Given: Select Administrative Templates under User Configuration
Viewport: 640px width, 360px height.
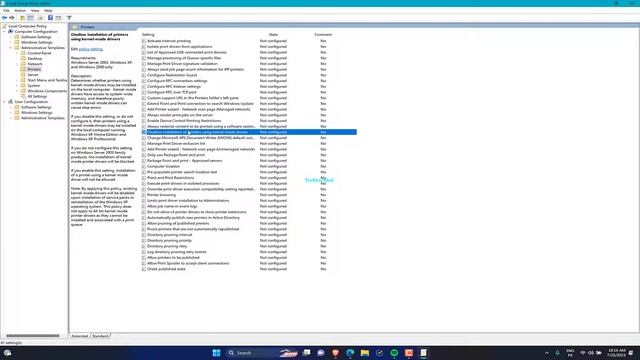Looking at the screenshot, I should click(42, 118).
